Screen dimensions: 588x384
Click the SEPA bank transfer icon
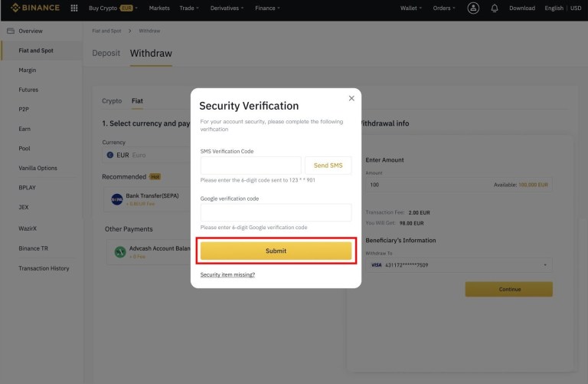click(116, 199)
